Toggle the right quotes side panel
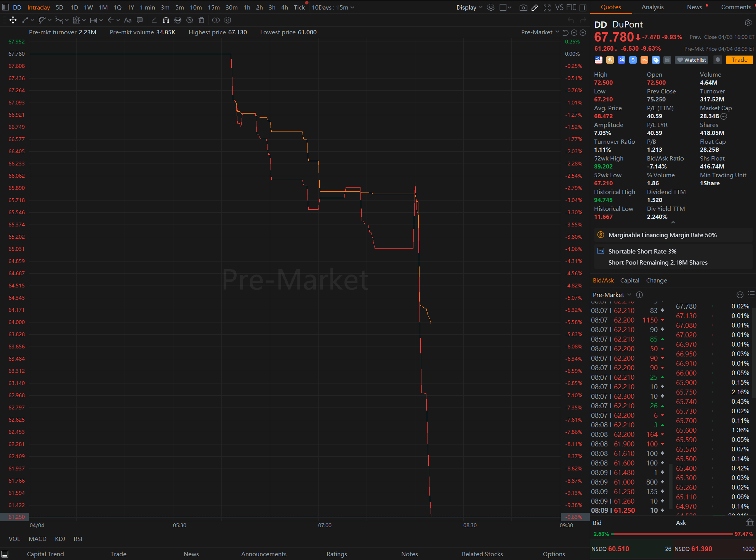The height and width of the screenshot is (560, 756). [583, 8]
